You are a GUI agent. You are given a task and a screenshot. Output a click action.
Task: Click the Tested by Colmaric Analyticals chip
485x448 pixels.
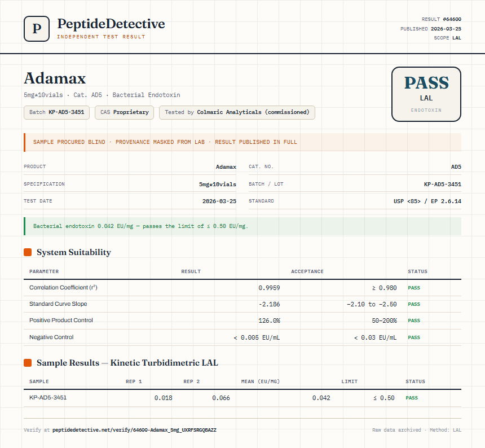tap(237, 112)
